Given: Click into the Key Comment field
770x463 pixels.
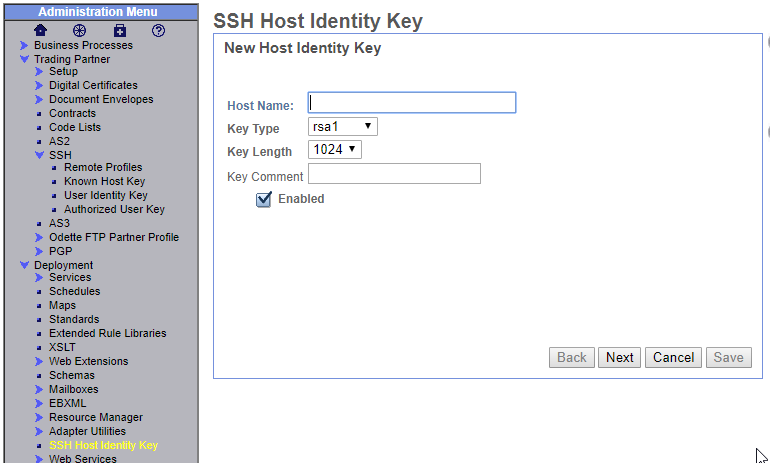Looking at the screenshot, I should click(394, 175).
